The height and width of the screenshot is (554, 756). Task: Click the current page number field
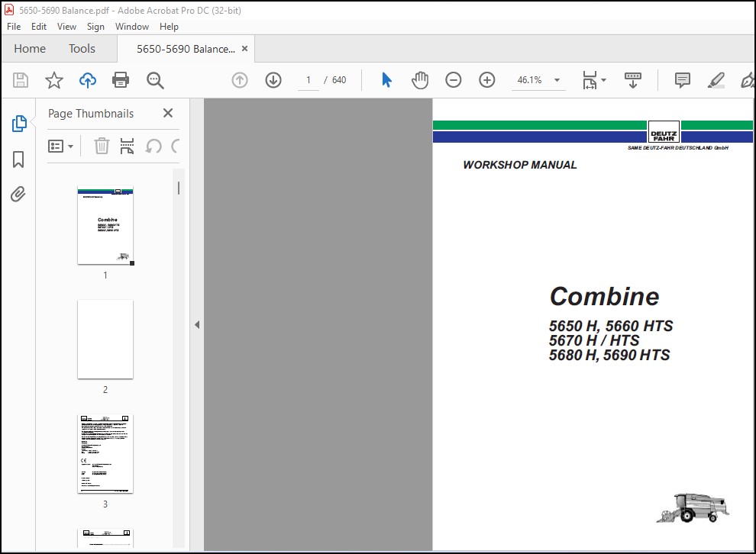[x=308, y=80]
